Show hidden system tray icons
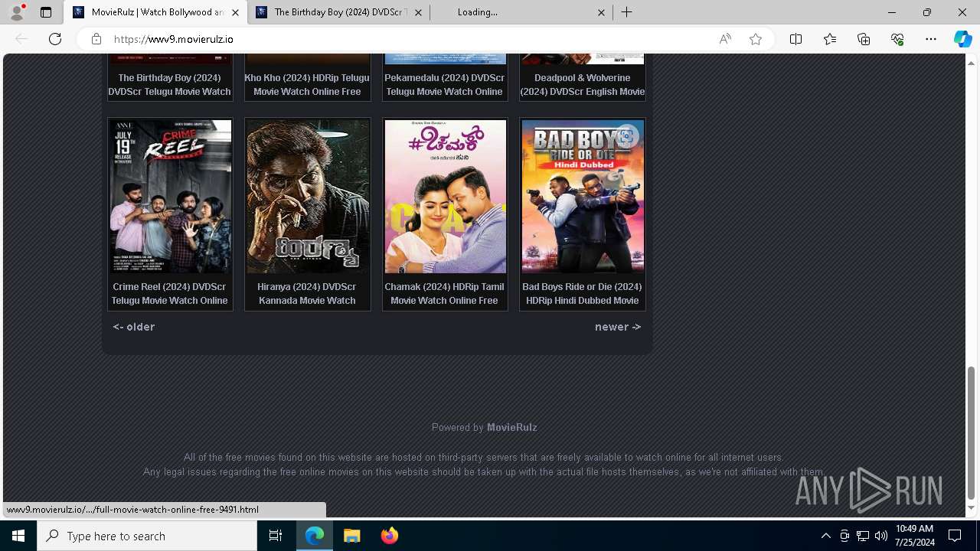Image resolution: width=980 pixels, height=551 pixels. coord(825,536)
